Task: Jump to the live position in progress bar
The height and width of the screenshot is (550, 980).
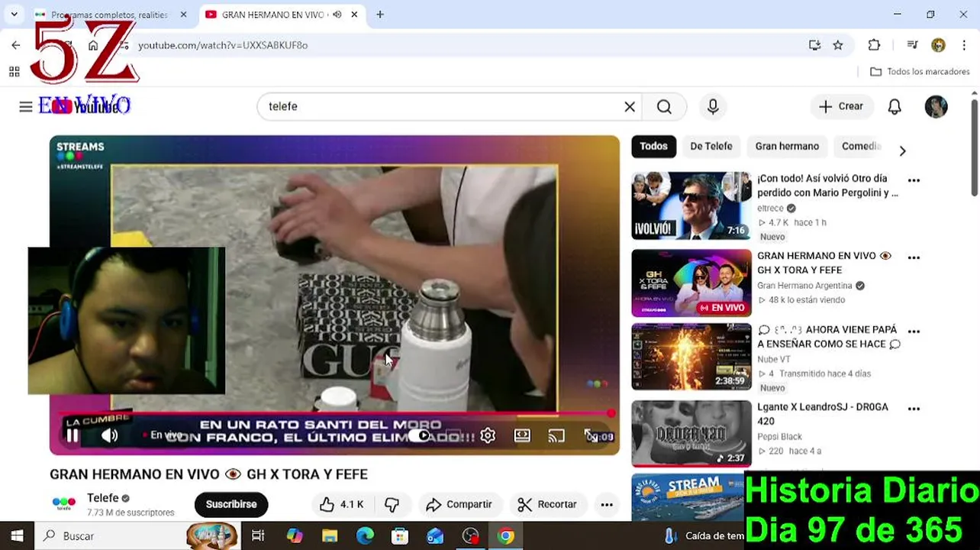Action: [x=611, y=413]
